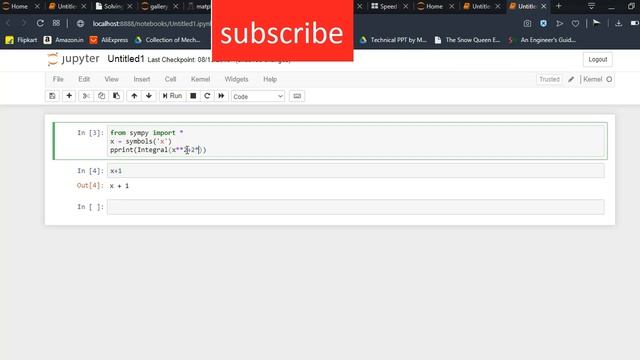Move selected cell down arrow
Image resolution: width=640 pixels, height=360 pixels.
click(x=149, y=96)
